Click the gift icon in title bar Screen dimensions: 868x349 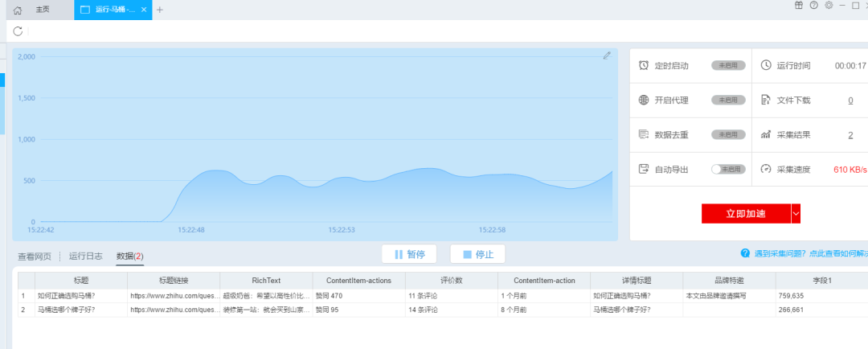point(799,6)
